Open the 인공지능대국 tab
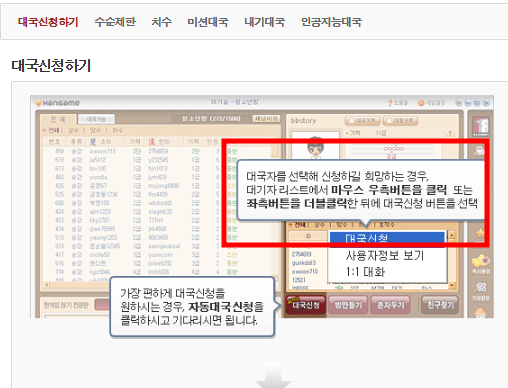 [331, 22]
